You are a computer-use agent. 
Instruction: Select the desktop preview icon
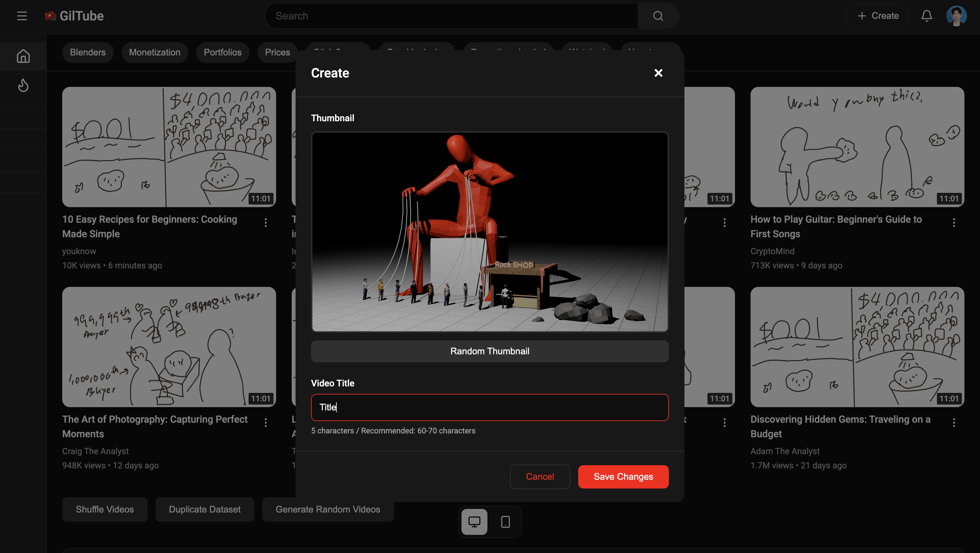click(474, 522)
